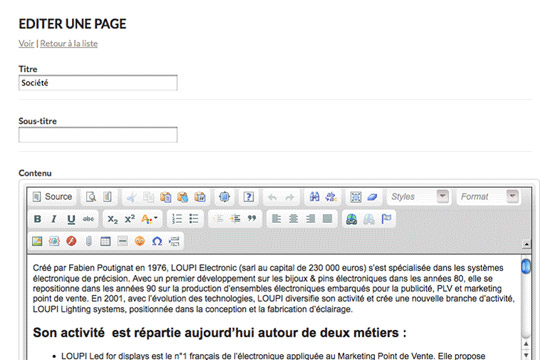Click the Retour à la liste link

coord(69,44)
